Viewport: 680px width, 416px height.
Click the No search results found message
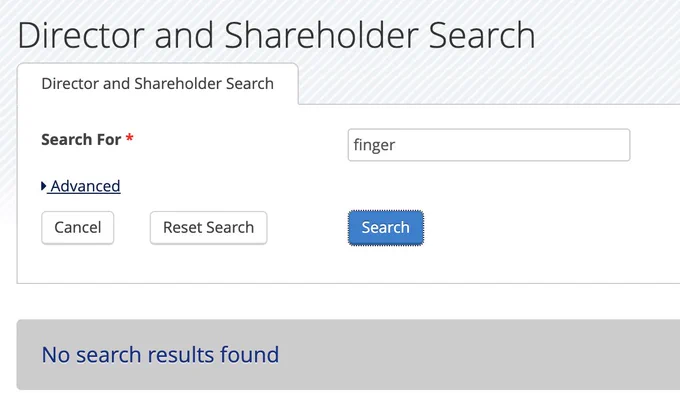(x=160, y=355)
